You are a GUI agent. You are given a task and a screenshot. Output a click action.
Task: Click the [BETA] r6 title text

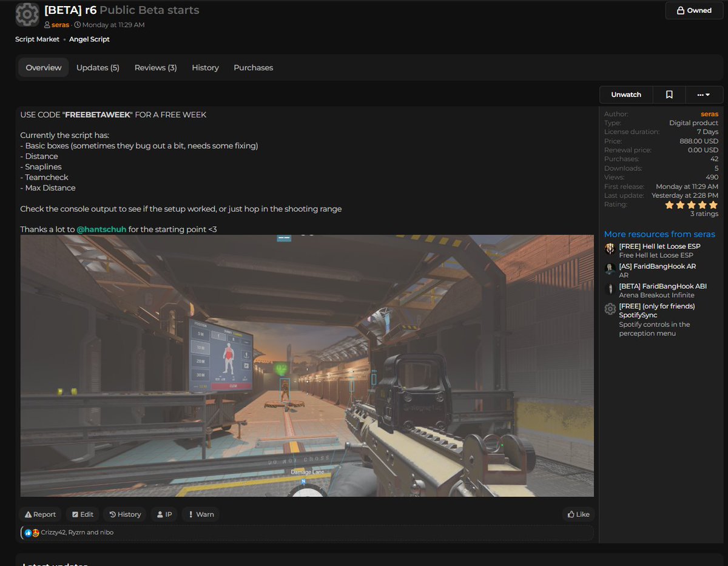tap(70, 10)
